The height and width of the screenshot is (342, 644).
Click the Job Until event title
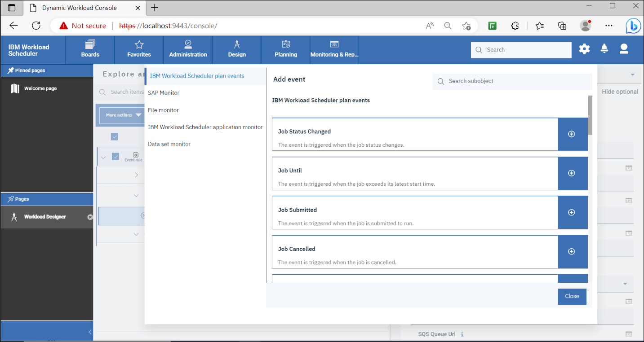pyautogui.click(x=290, y=171)
